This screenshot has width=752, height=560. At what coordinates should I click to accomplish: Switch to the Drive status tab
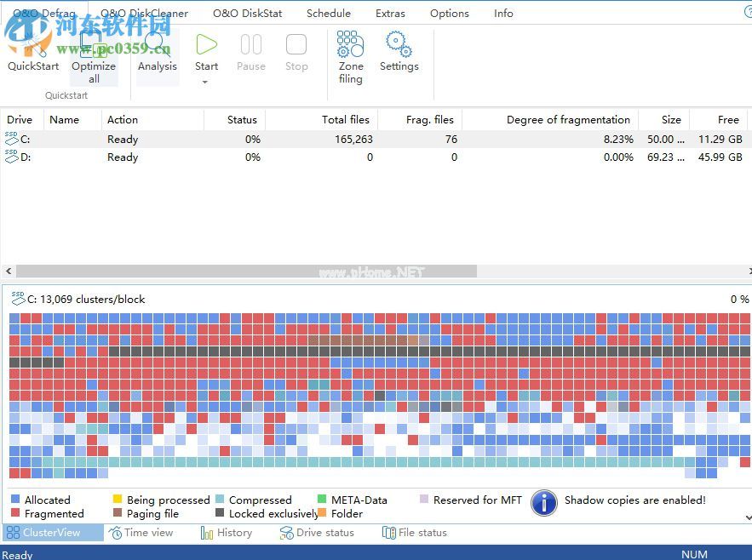click(x=318, y=532)
